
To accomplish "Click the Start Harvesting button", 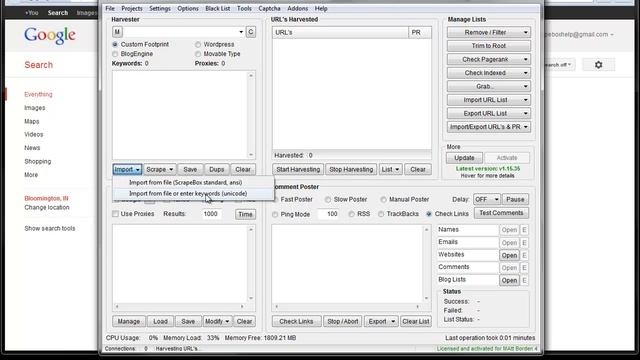I will click(x=298, y=169).
